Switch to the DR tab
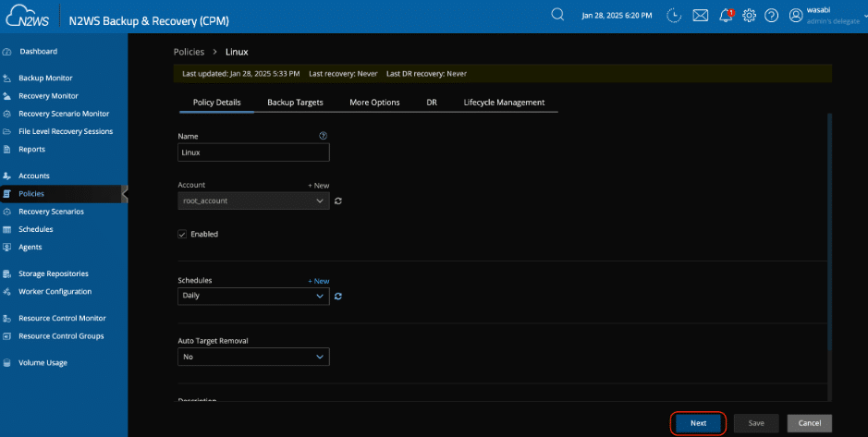The width and height of the screenshot is (868, 437). click(x=432, y=103)
